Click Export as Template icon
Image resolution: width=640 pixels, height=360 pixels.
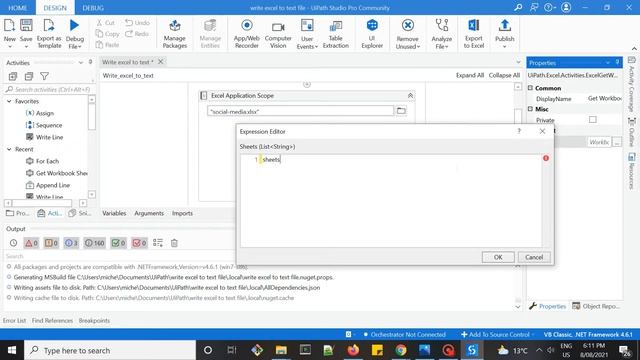(49, 25)
